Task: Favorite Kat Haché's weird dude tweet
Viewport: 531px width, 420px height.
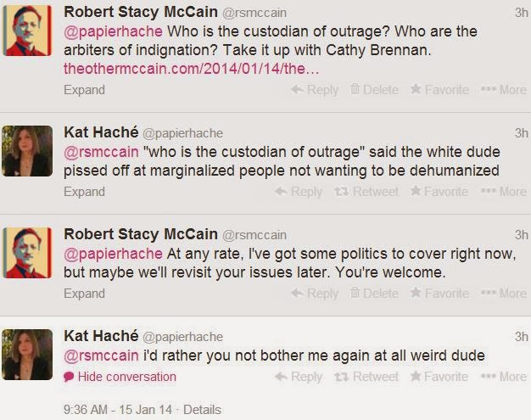Action: point(439,377)
